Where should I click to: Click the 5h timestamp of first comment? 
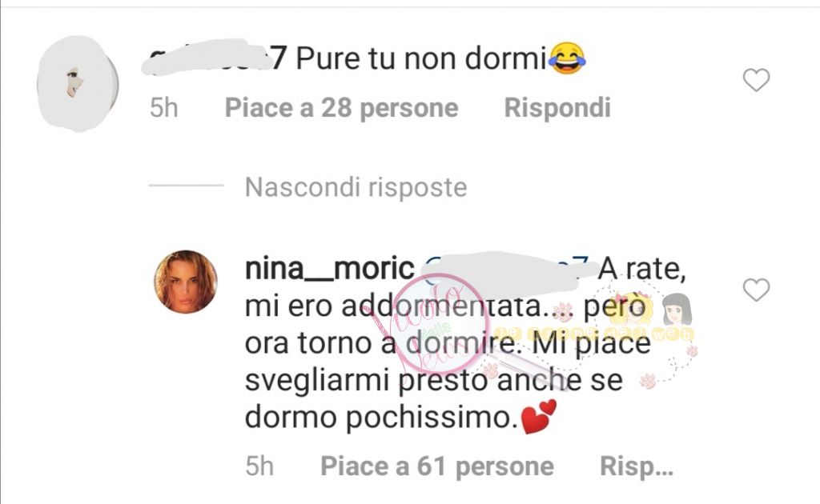pos(163,108)
